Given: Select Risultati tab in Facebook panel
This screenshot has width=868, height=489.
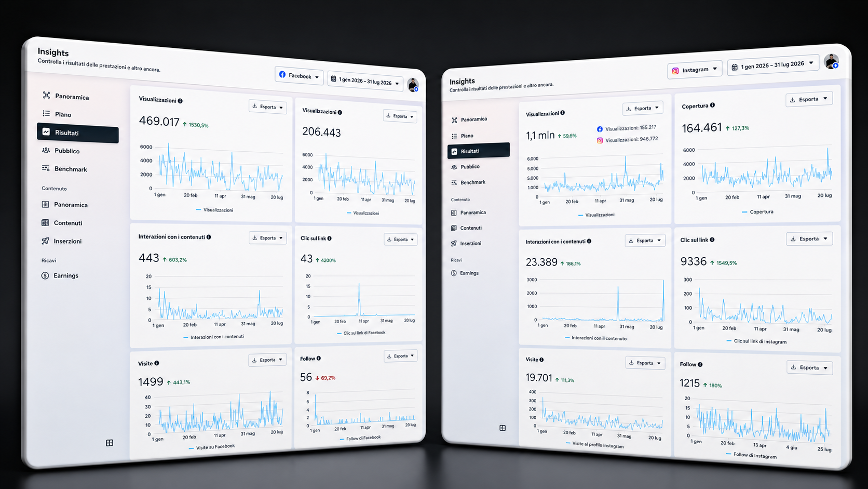Looking at the screenshot, I should [78, 133].
